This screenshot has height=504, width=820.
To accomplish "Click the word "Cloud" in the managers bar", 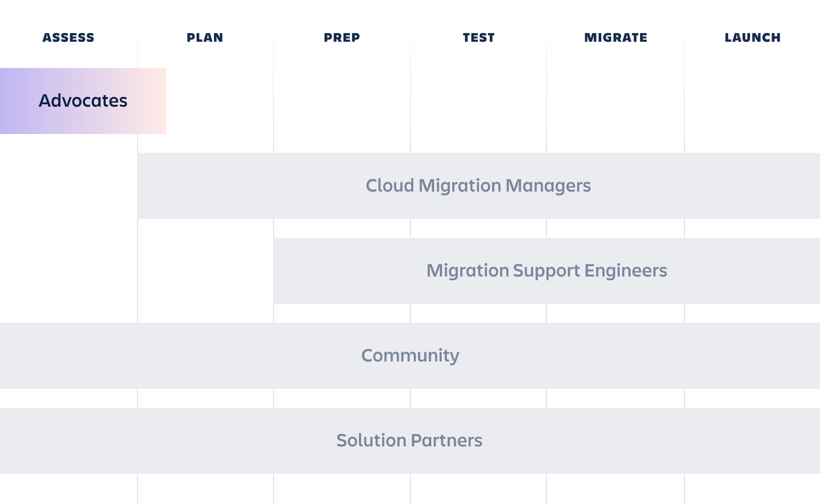I will point(390,186).
